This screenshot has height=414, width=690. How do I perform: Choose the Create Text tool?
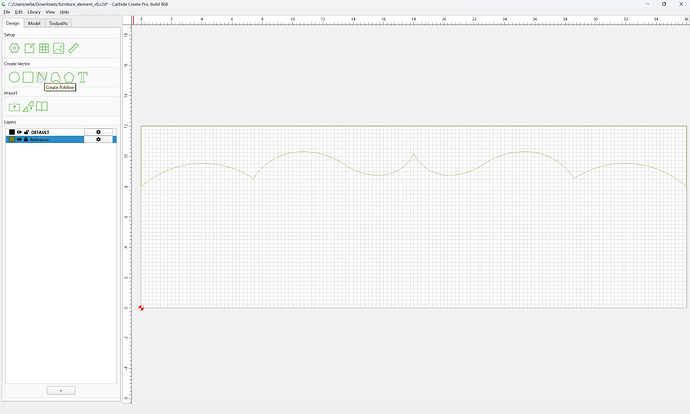click(x=83, y=77)
